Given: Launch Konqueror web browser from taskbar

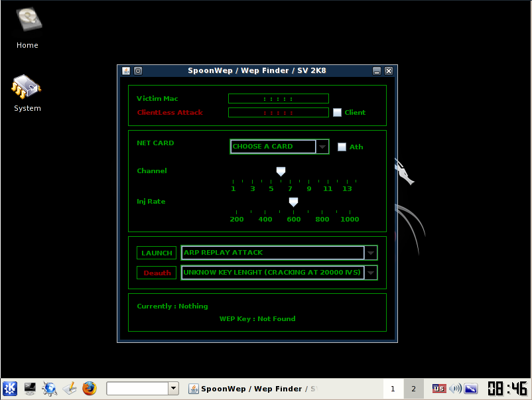Looking at the screenshot, I should (x=50, y=389).
